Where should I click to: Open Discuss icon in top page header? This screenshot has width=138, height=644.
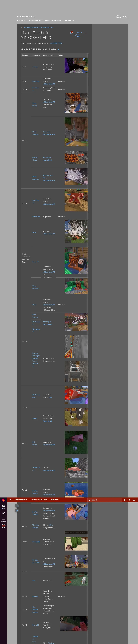pyautogui.click(x=123, y=17)
